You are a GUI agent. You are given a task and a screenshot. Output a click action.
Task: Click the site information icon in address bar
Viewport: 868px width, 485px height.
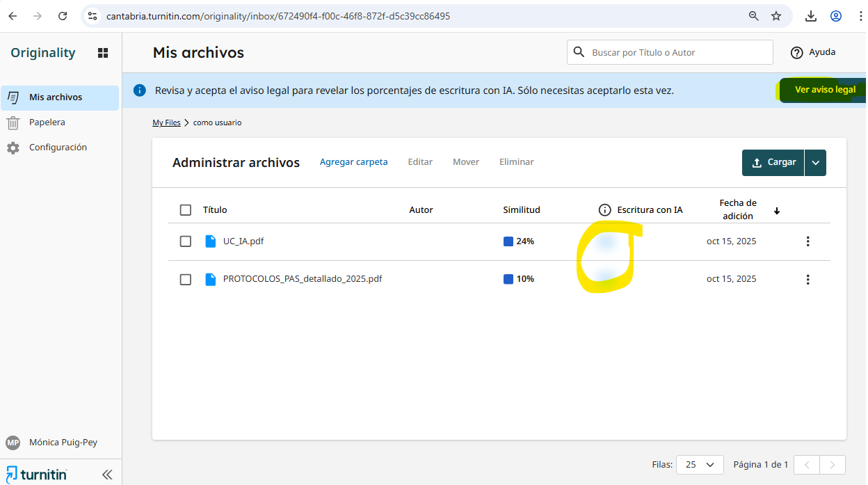93,16
